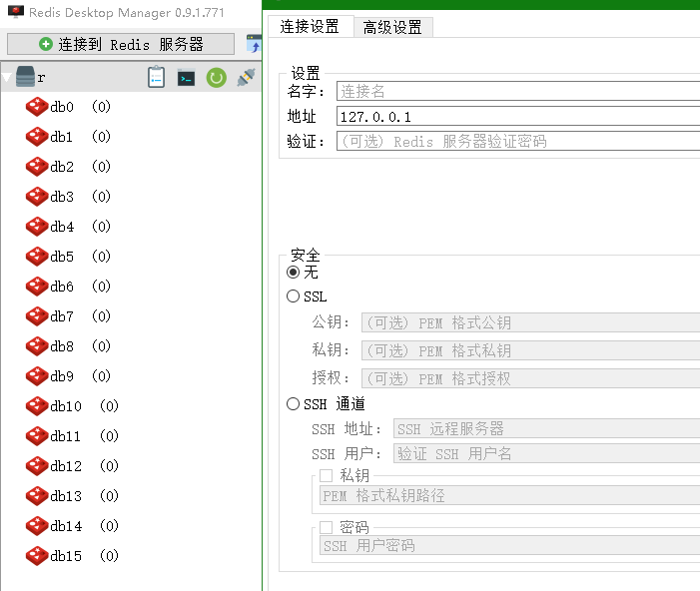Click the red Redis icon for db4

[37, 227]
